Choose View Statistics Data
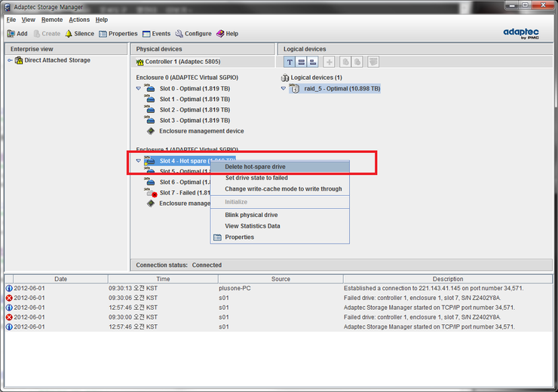Viewport: 558px width, 392px height. point(280,226)
